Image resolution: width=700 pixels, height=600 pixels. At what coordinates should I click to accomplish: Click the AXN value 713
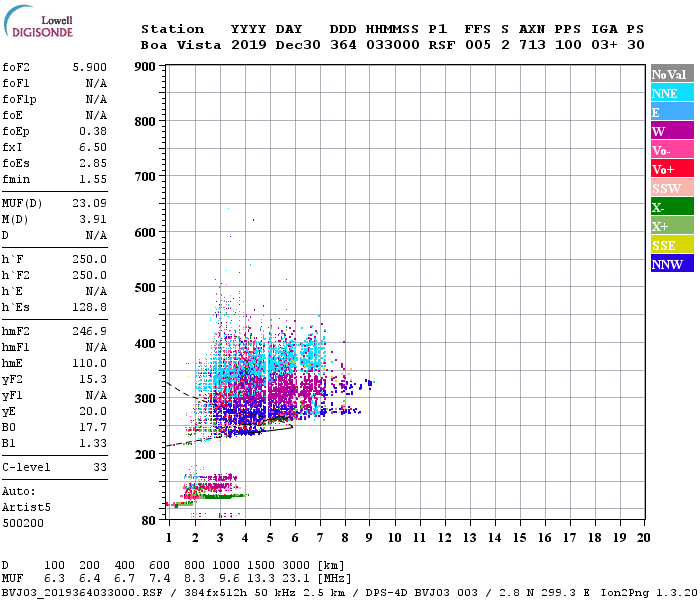(x=532, y=45)
